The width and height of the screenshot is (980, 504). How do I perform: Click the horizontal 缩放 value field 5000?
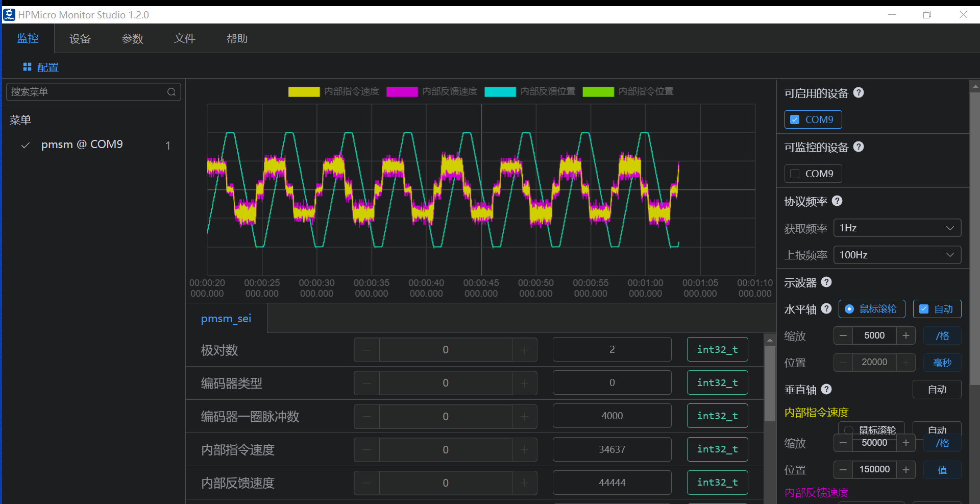click(874, 335)
